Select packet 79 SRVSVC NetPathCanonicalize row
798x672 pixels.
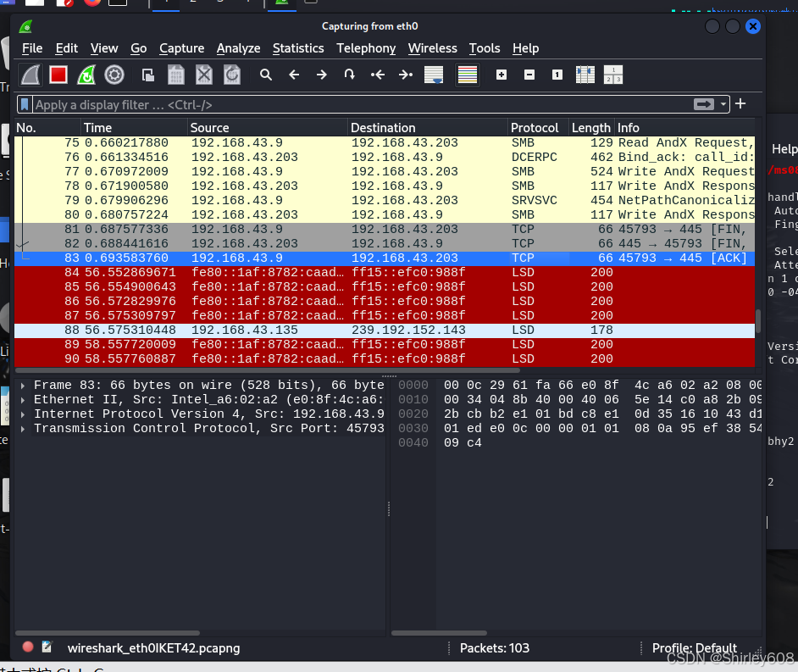[x=385, y=201]
